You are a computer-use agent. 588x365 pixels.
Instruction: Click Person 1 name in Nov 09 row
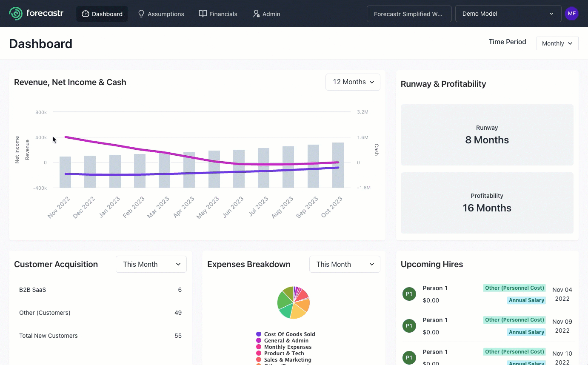(435, 320)
